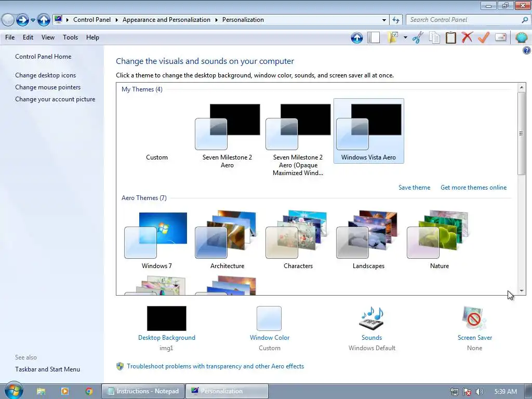
Task: Click the envelope Email icon in toolbar
Action: coord(501,37)
